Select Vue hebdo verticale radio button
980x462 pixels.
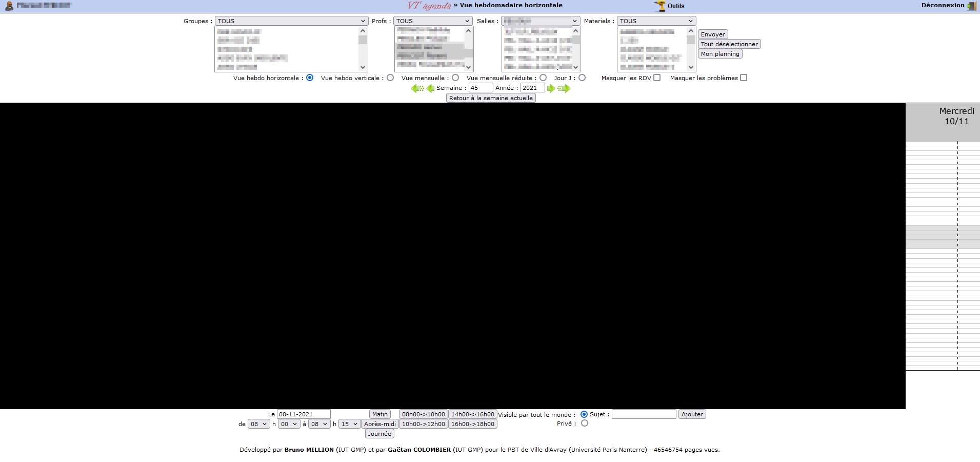coord(390,78)
